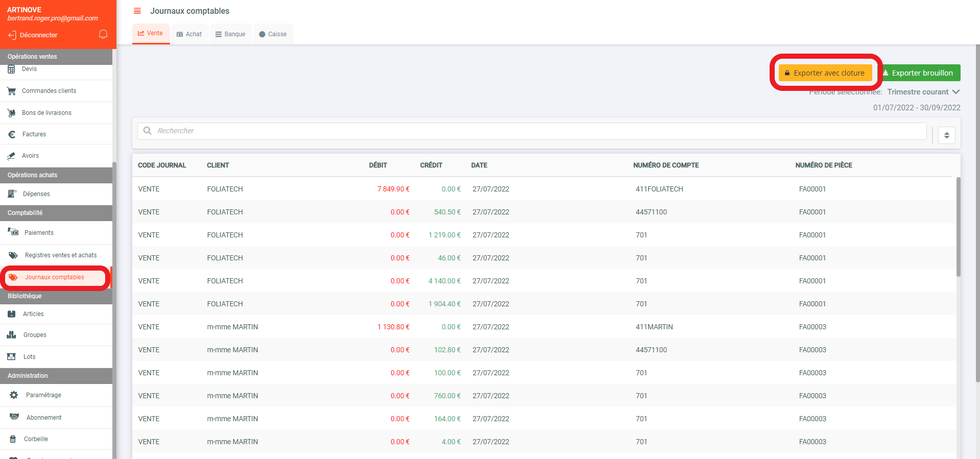
Task: Open the hamburger menu icon
Action: [x=137, y=11]
